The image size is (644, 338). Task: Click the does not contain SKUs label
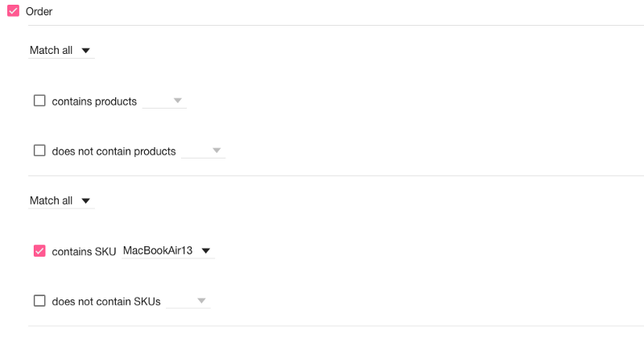coord(106,302)
